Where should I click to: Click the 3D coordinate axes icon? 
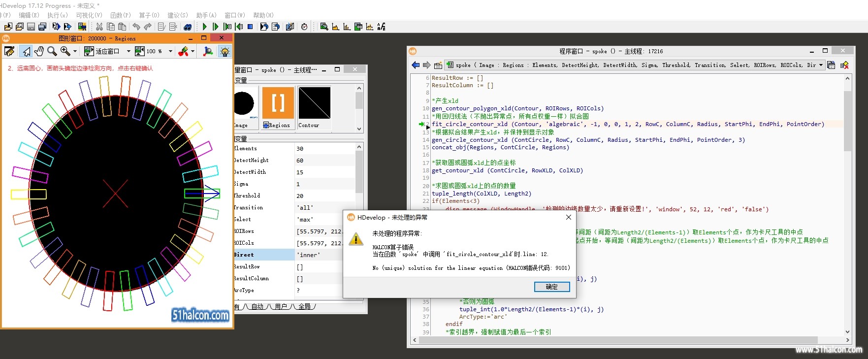(x=208, y=51)
